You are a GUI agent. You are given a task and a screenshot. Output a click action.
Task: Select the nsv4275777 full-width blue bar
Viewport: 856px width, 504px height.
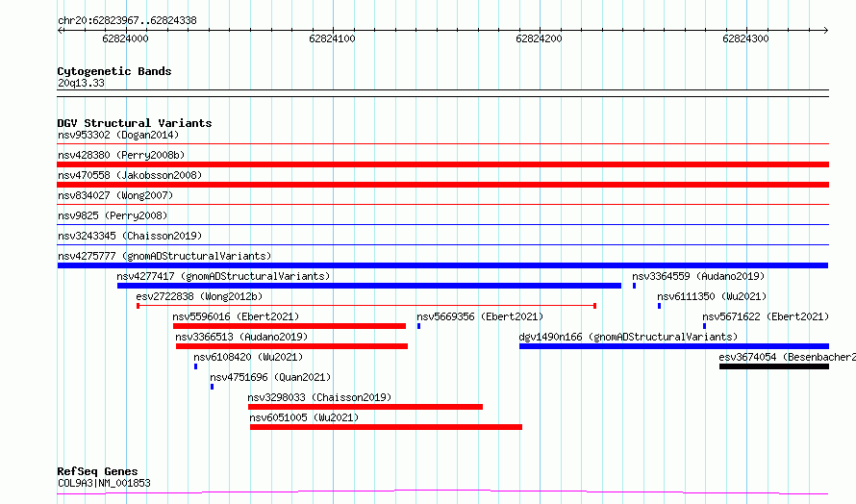[x=442, y=265]
